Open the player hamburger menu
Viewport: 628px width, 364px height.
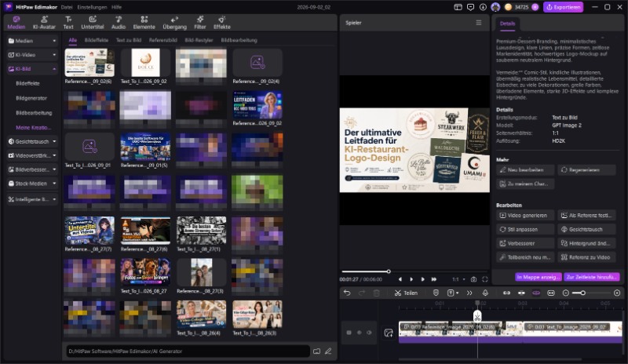pyautogui.click(x=479, y=23)
